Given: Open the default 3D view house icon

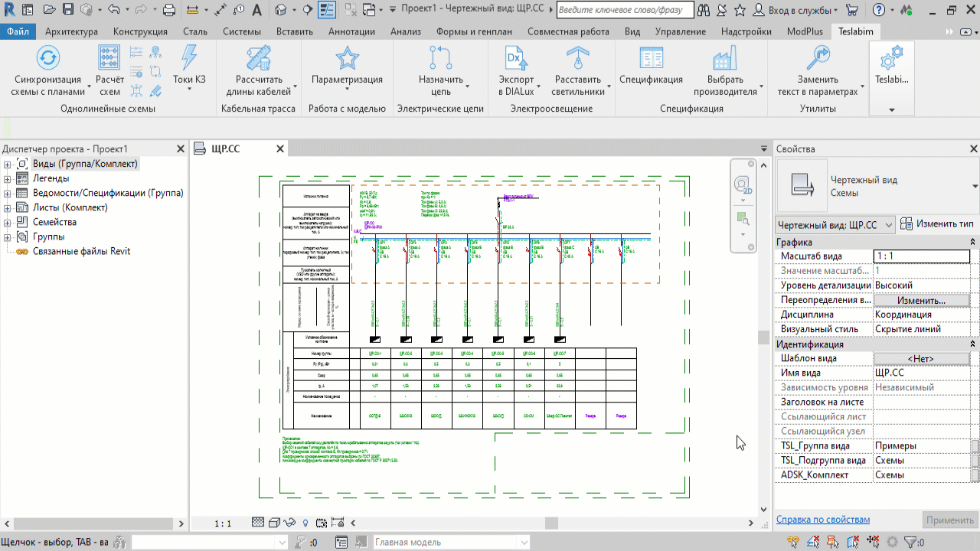Looking at the screenshot, I should [x=281, y=10].
